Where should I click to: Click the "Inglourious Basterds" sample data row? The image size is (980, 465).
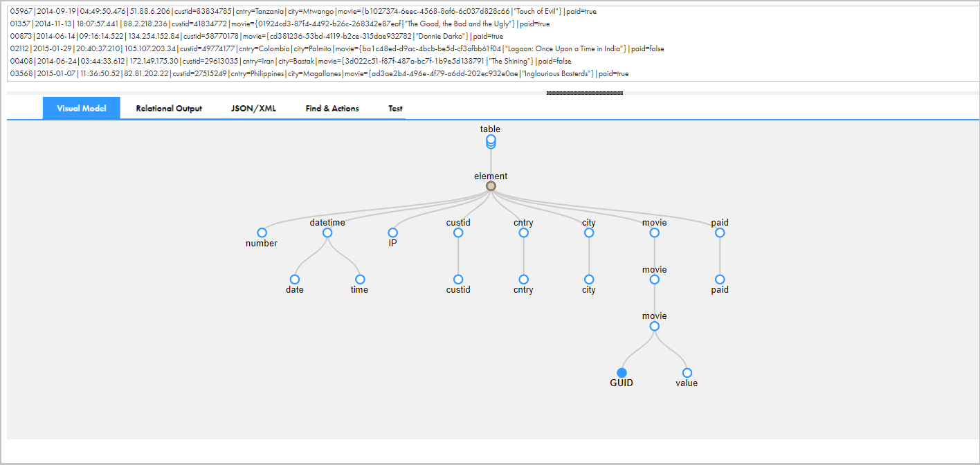[319, 73]
